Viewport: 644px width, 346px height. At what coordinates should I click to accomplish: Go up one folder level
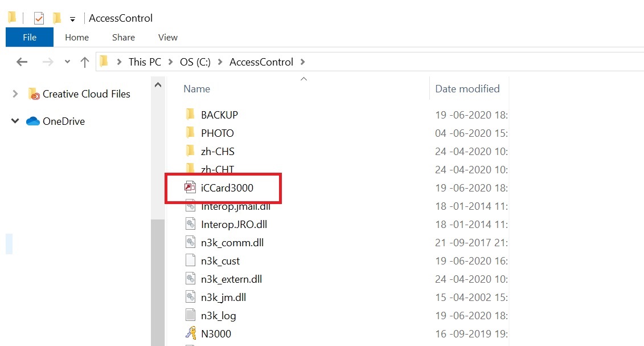(x=85, y=62)
